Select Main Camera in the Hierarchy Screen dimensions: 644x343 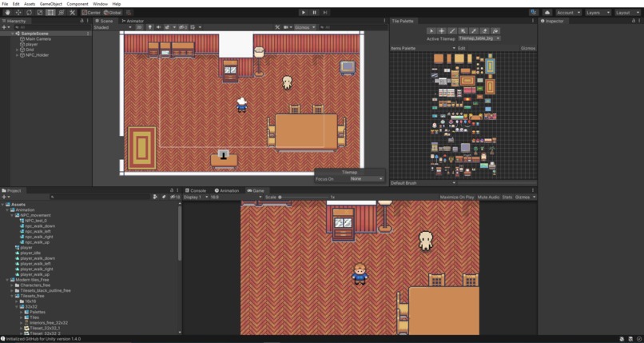point(38,39)
